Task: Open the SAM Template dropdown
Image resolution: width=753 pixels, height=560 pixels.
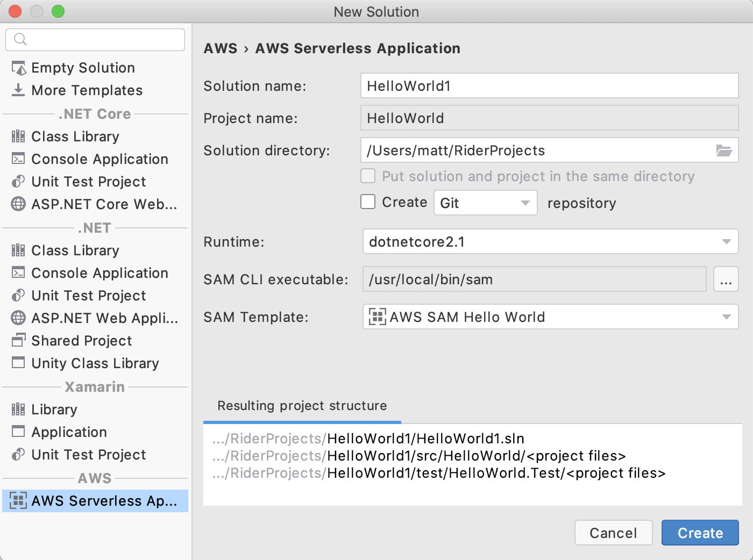Action: tap(550, 317)
